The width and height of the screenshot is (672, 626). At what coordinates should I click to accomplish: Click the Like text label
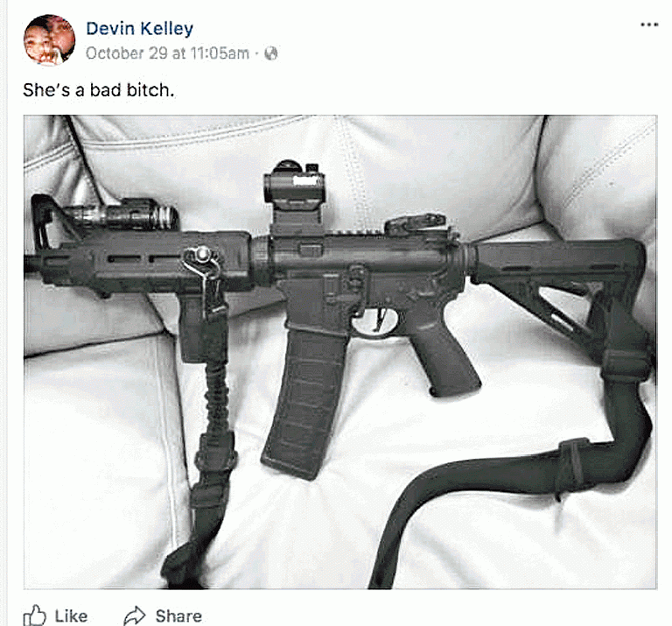[x=71, y=616]
